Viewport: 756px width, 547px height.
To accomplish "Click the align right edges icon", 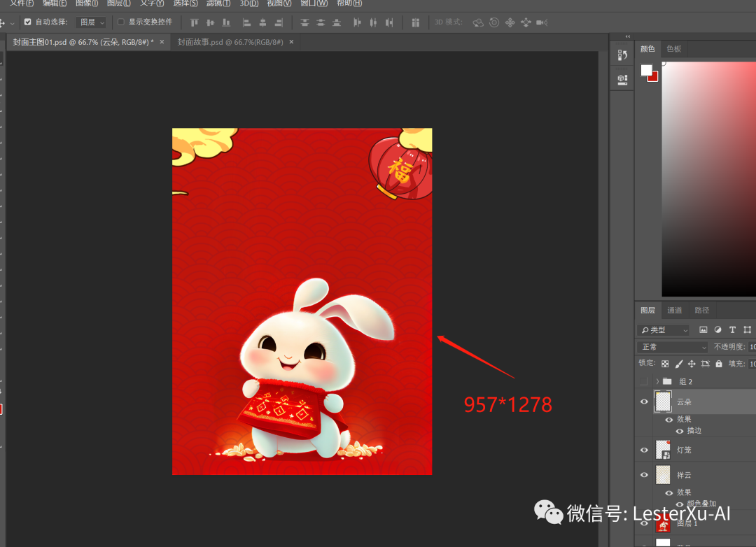I will pos(279,22).
